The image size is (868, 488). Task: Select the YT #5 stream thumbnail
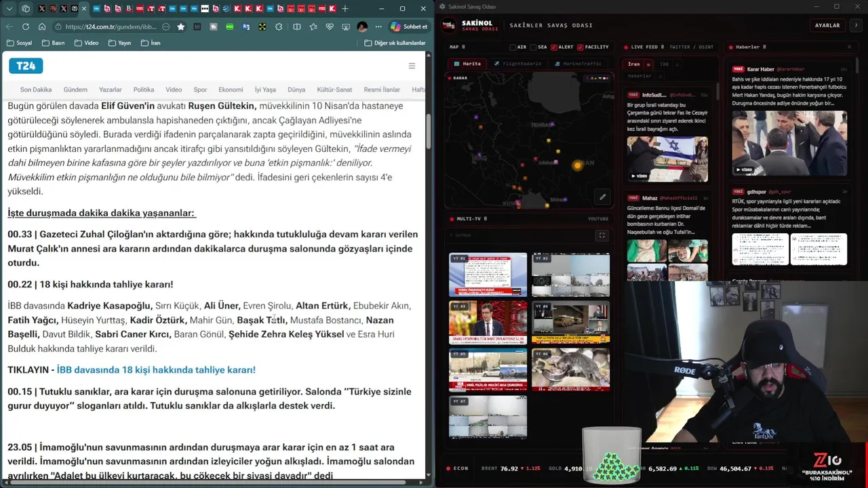[488, 369]
